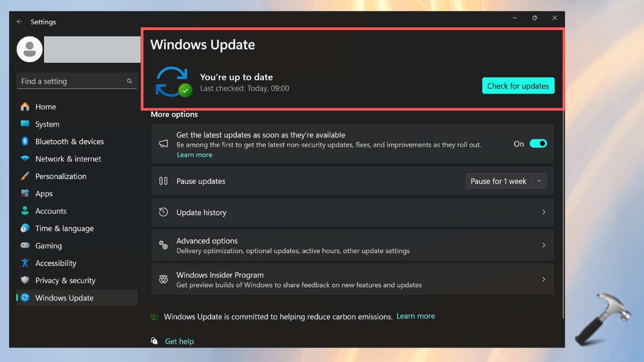Viewport: 644px width, 362px height.
Task: Open Accounts settings section
Action: (77, 211)
